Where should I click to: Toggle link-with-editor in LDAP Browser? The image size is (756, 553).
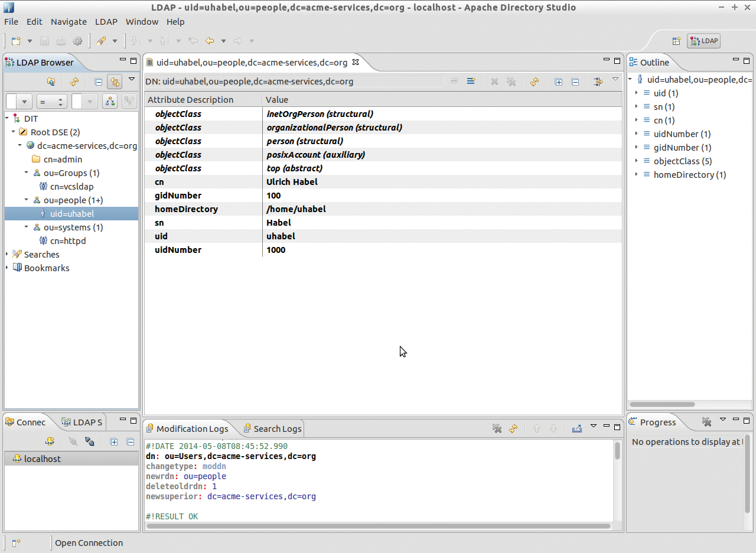(x=115, y=82)
